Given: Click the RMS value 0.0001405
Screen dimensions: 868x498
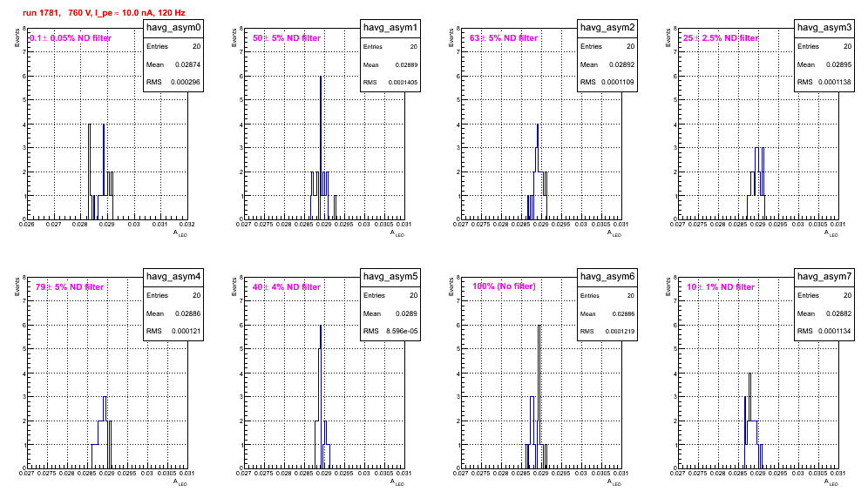Looking at the screenshot, I should [403, 83].
